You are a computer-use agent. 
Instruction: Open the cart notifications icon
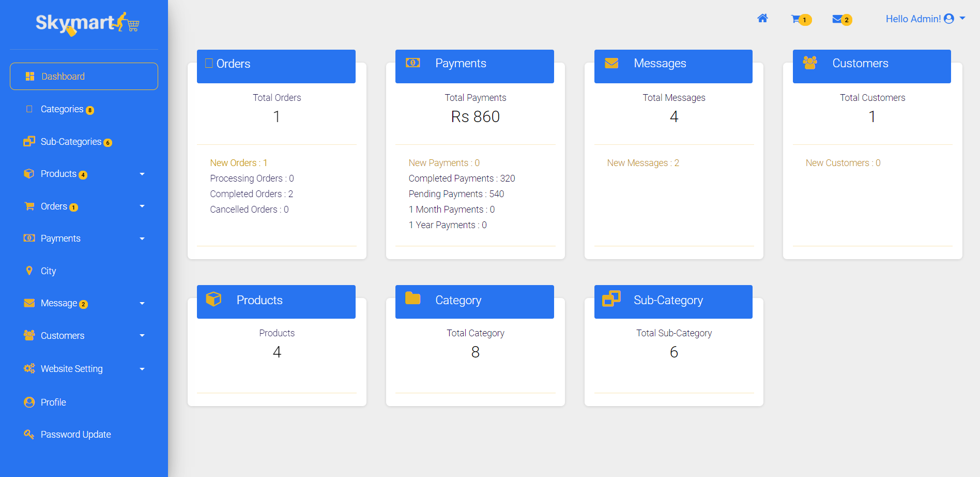tap(797, 19)
